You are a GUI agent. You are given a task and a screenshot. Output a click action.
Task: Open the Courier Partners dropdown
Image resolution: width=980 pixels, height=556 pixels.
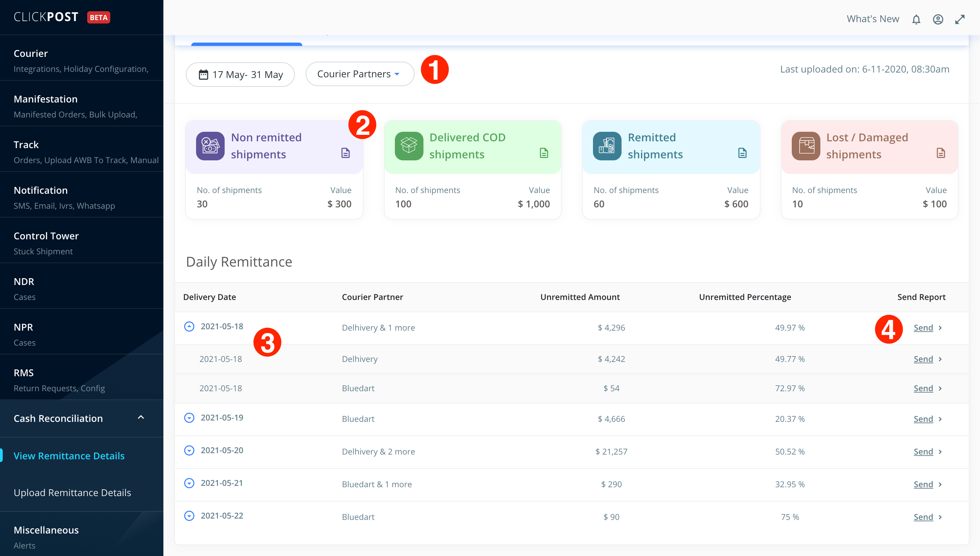(x=359, y=74)
